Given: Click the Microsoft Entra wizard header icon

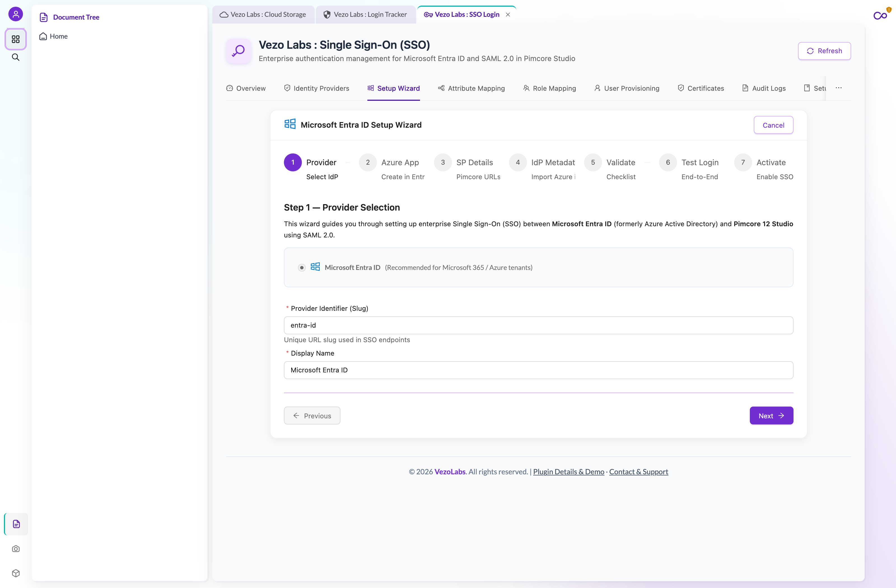Looking at the screenshot, I should [x=290, y=124].
